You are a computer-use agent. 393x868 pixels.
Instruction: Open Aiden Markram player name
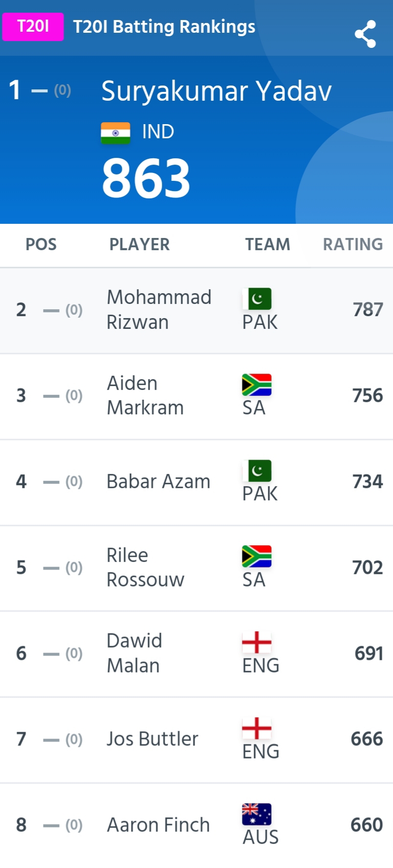tap(145, 395)
